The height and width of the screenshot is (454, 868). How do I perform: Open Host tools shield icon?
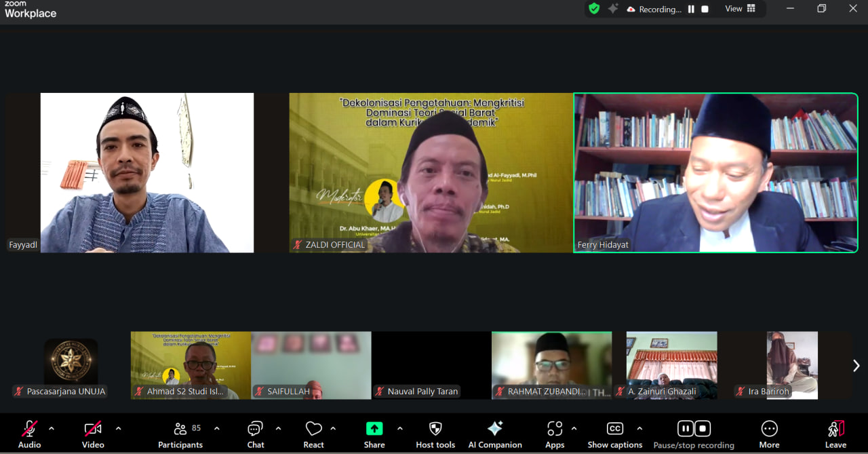click(x=435, y=429)
